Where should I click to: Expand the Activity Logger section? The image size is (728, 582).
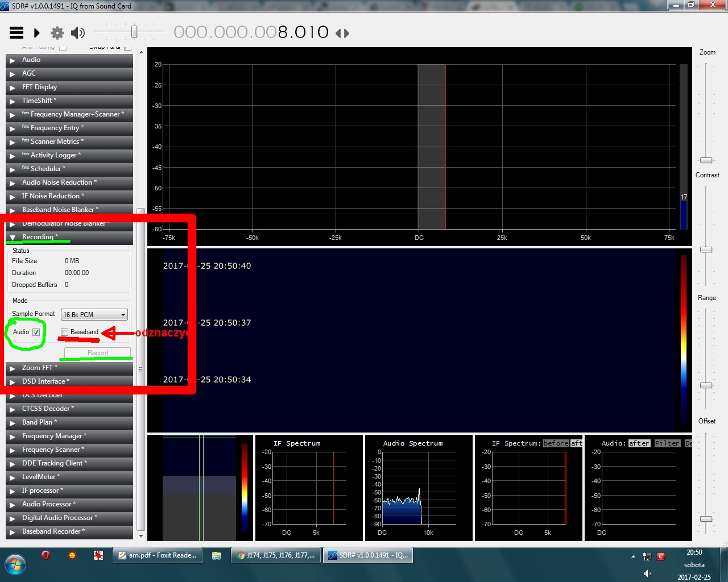[69, 155]
